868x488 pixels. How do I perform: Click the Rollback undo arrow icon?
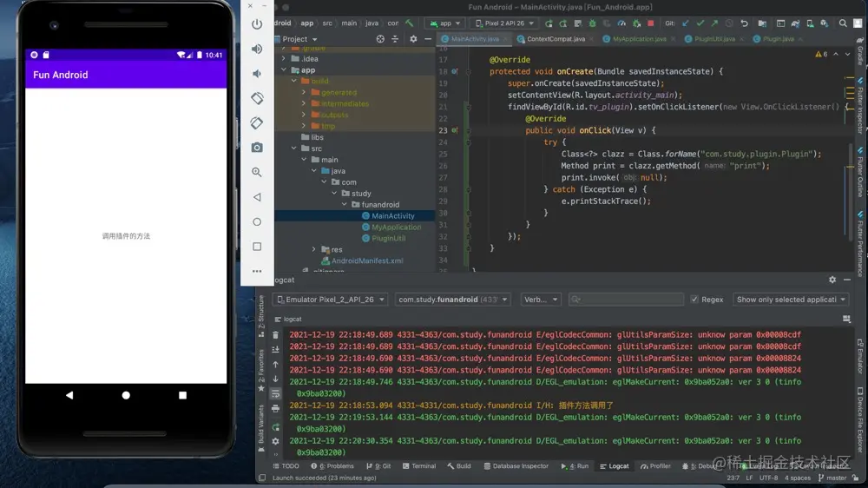pyautogui.click(x=744, y=23)
